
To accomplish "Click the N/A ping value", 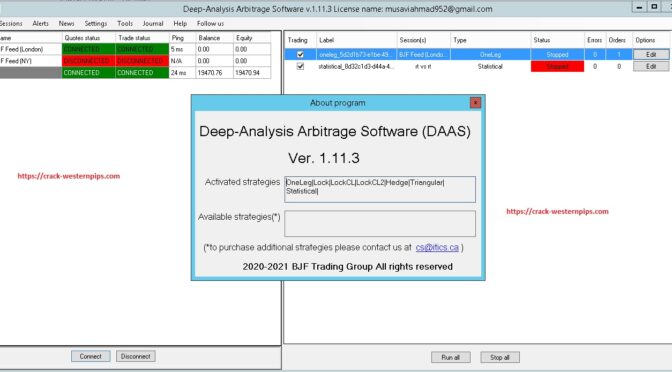I will tap(182, 61).
